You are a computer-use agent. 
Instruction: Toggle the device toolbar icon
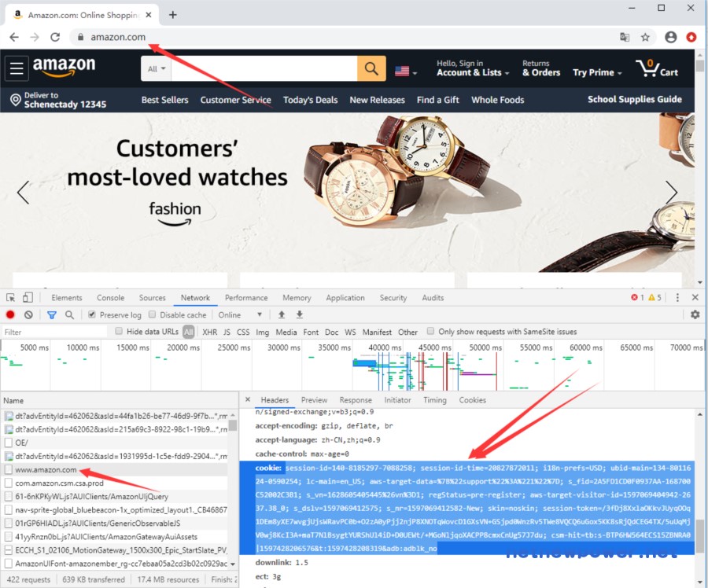pos(28,298)
